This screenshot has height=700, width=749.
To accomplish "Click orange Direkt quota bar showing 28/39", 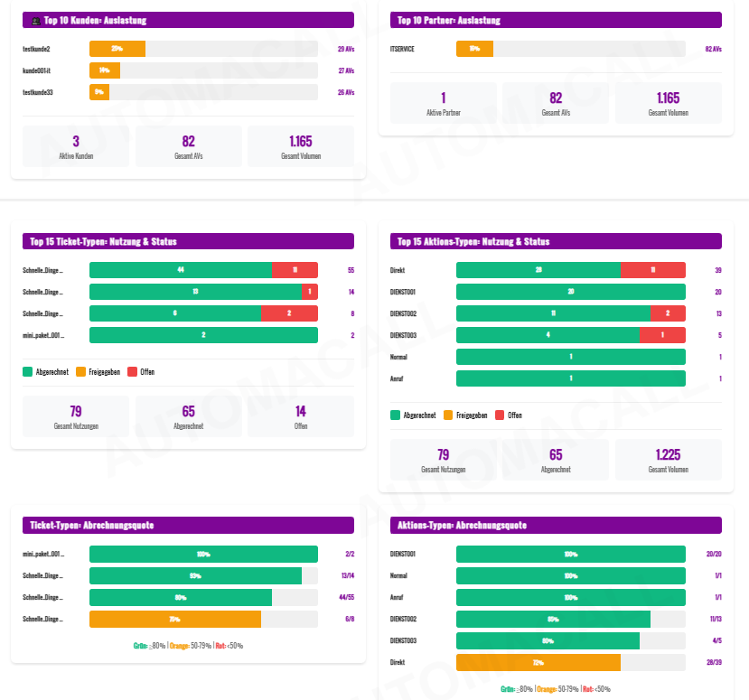I will (x=538, y=662).
